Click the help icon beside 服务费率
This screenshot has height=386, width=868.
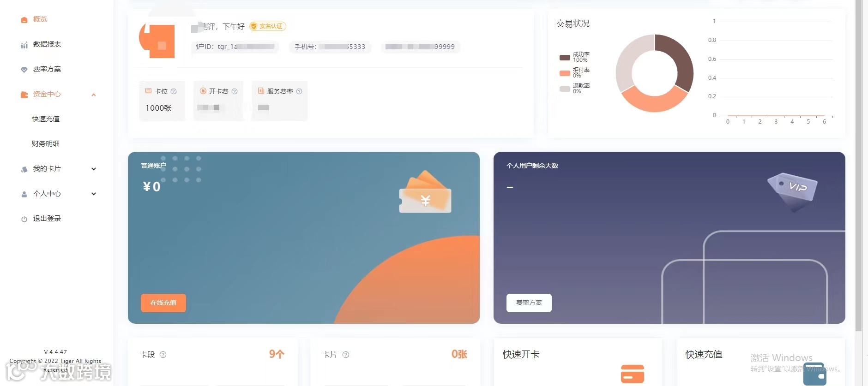point(299,91)
